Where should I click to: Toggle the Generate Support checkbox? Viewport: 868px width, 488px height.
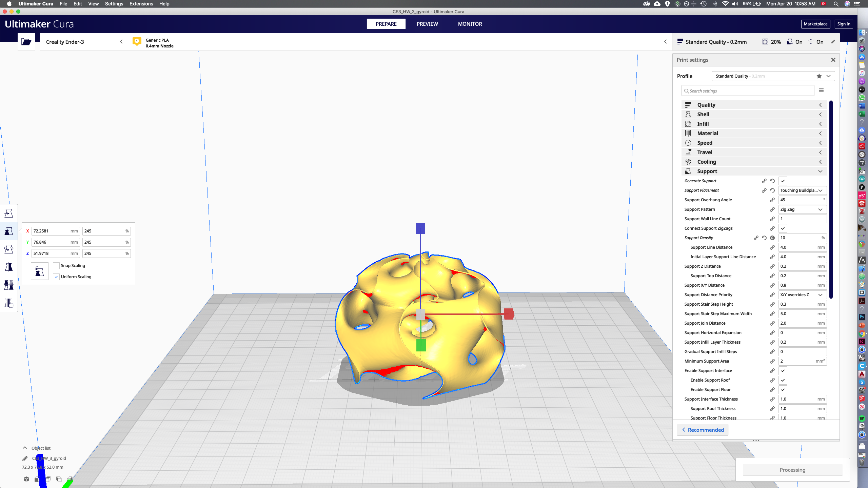coord(783,181)
